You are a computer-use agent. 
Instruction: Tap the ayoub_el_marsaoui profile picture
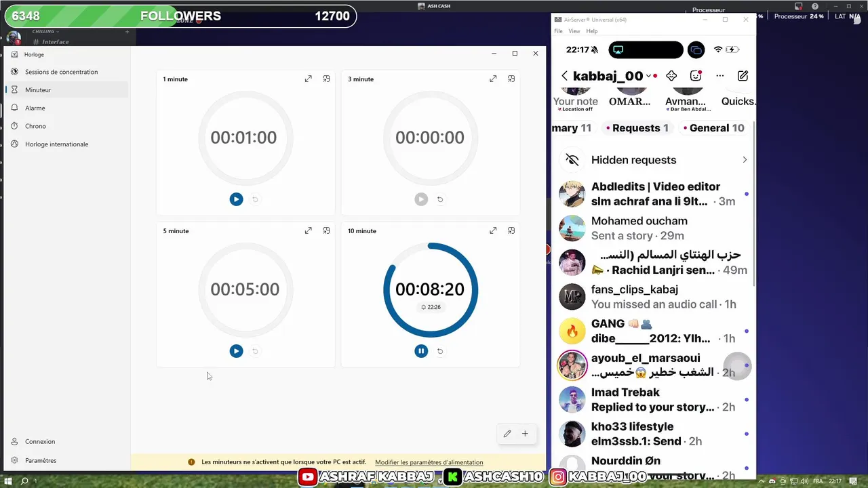tap(572, 365)
